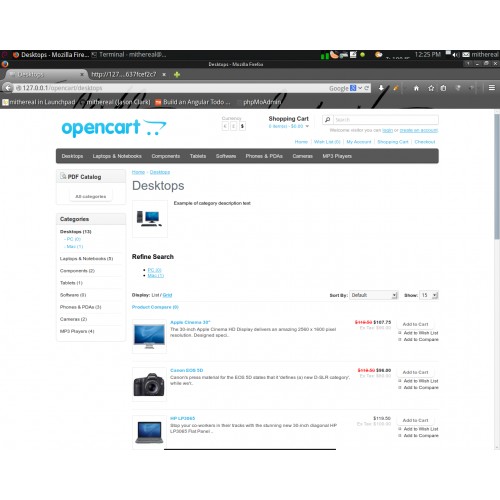500x500 pixels.
Task: Open a new tab with the green plus
Action: click(177, 75)
